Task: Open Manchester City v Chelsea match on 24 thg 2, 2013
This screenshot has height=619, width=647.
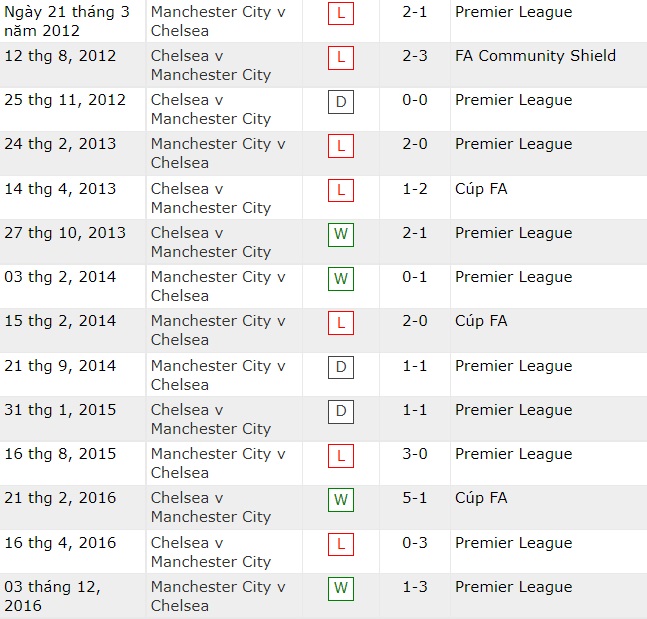Action: tap(217, 153)
